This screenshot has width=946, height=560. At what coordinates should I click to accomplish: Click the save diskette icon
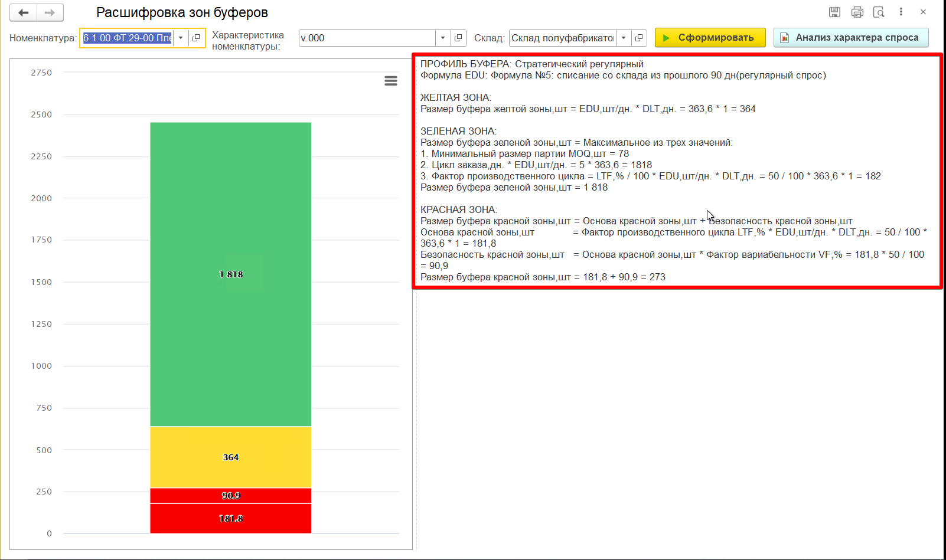click(x=834, y=12)
